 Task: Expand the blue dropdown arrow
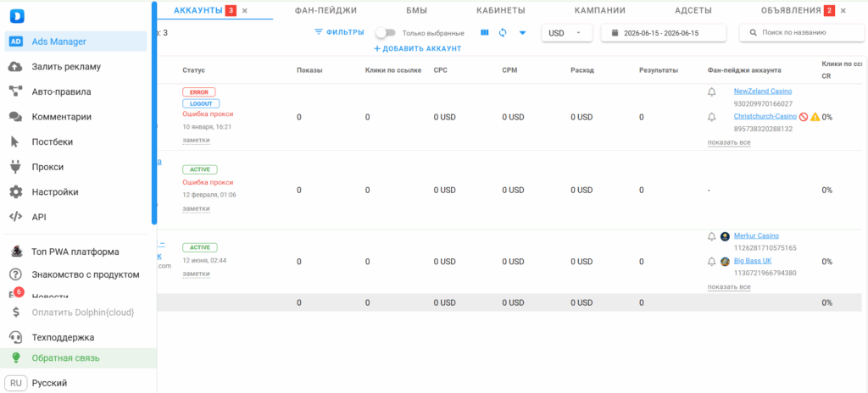pyautogui.click(x=522, y=33)
